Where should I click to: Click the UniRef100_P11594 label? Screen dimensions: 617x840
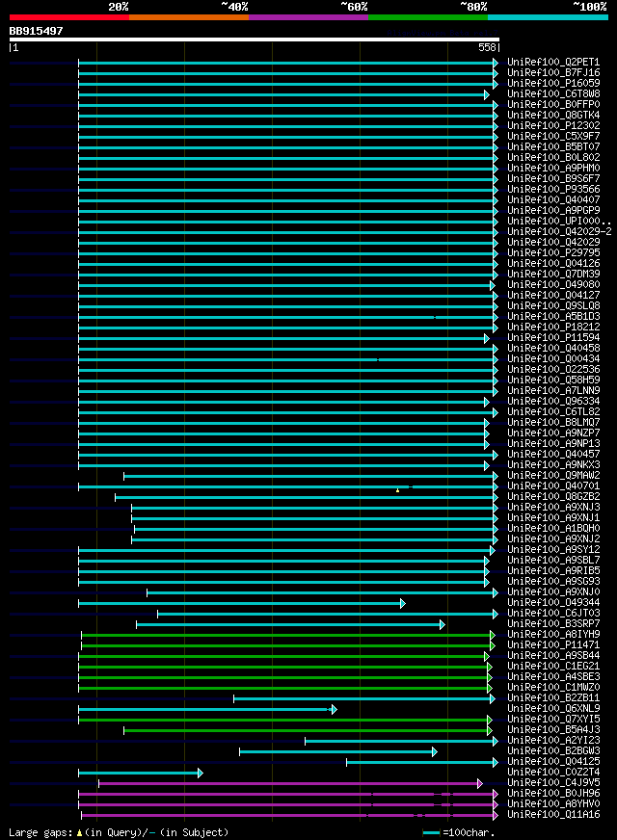pyautogui.click(x=553, y=337)
